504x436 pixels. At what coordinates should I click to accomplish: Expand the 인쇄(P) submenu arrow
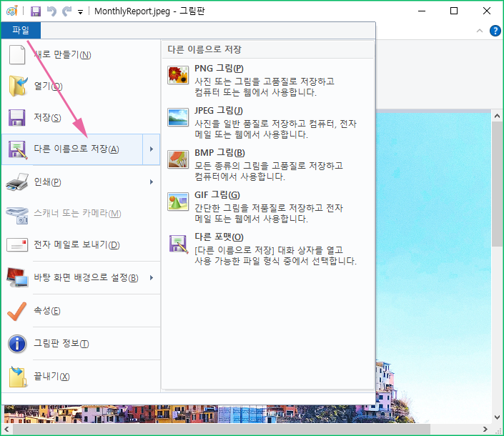pos(151,182)
